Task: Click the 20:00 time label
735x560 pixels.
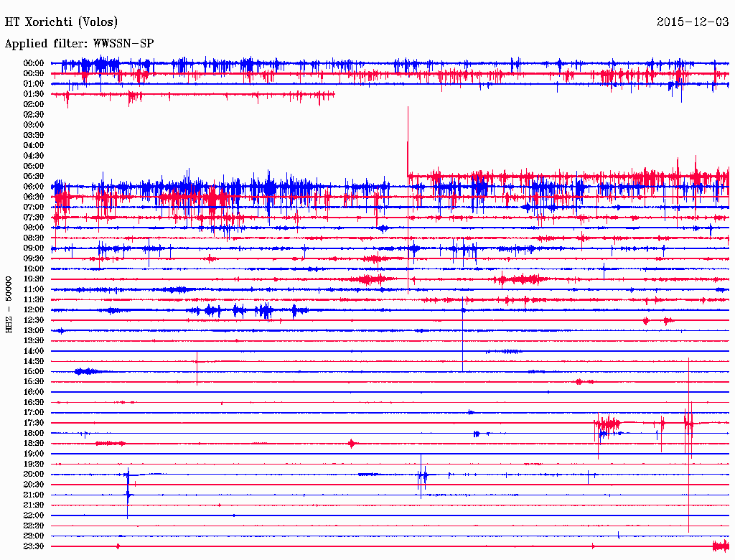Action: (x=34, y=475)
